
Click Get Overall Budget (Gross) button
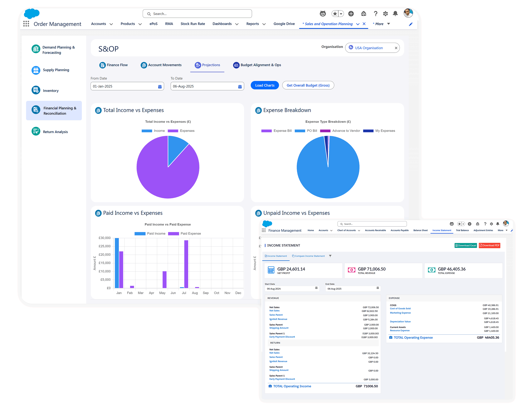click(x=308, y=85)
